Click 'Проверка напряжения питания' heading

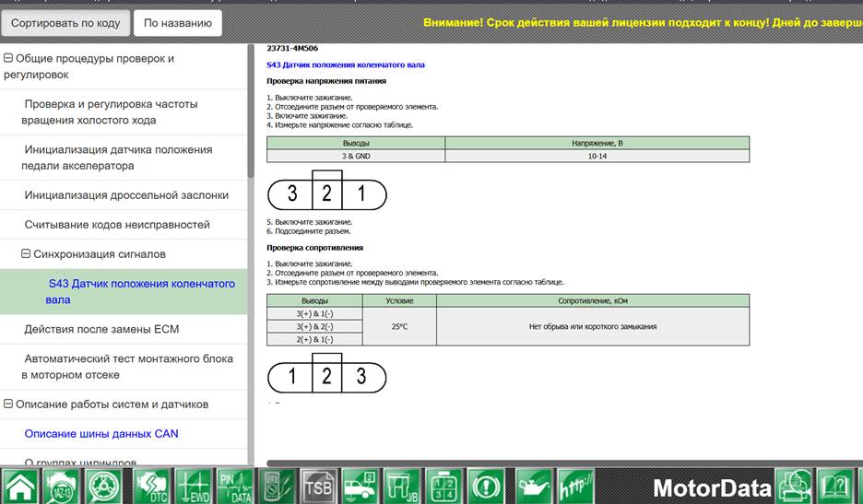pyautogui.click(x=326, y=81)
